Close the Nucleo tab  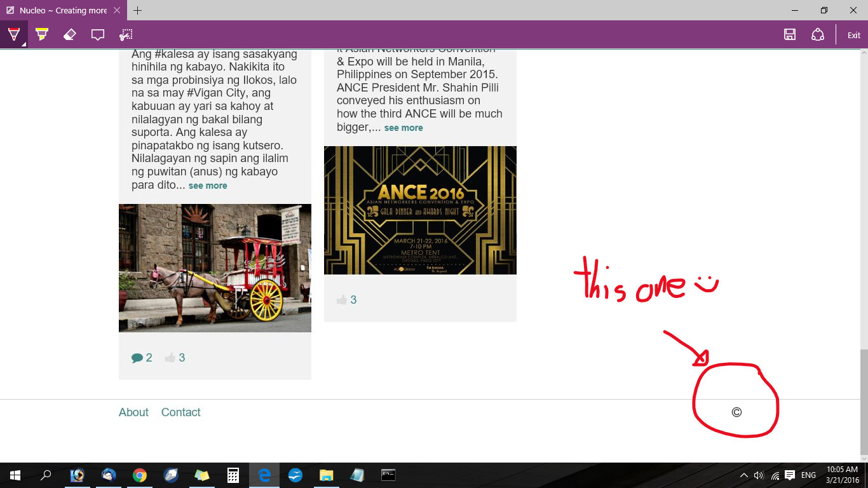pyautogui.click(x=117, y=10)
